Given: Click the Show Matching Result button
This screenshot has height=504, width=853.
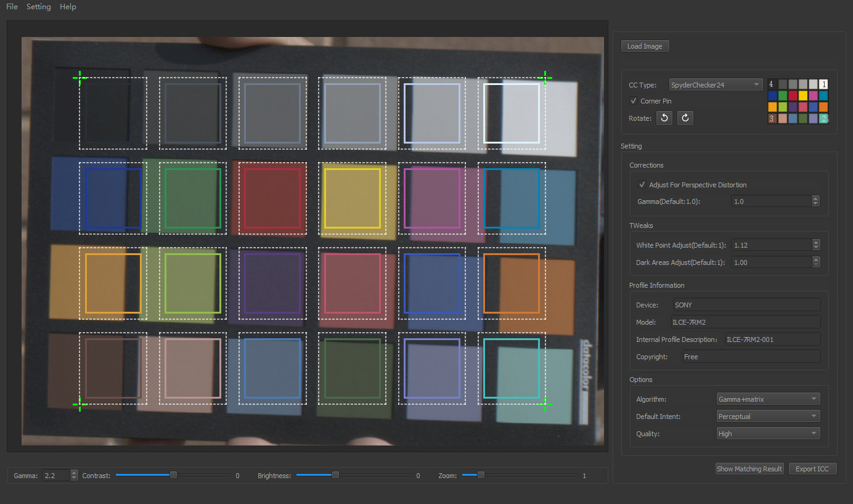Looking at the screenshot, I should point(749,469).
